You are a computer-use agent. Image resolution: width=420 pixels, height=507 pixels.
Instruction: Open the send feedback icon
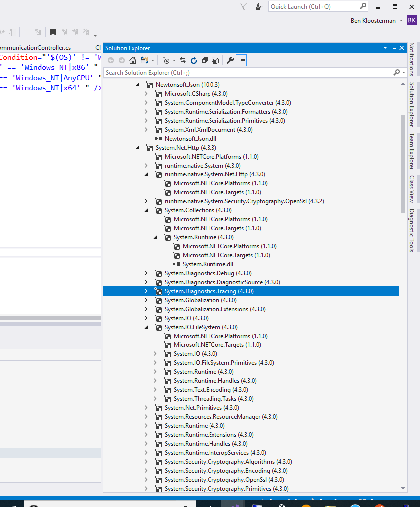click(x=259, y=6)
